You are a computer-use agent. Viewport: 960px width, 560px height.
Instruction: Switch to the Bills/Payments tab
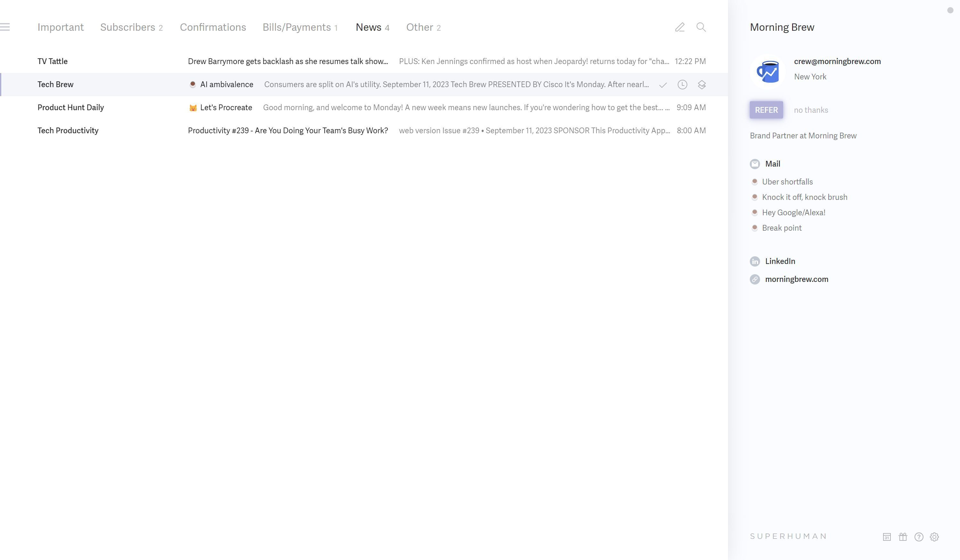pyautogui.click(x=300, y=27)
